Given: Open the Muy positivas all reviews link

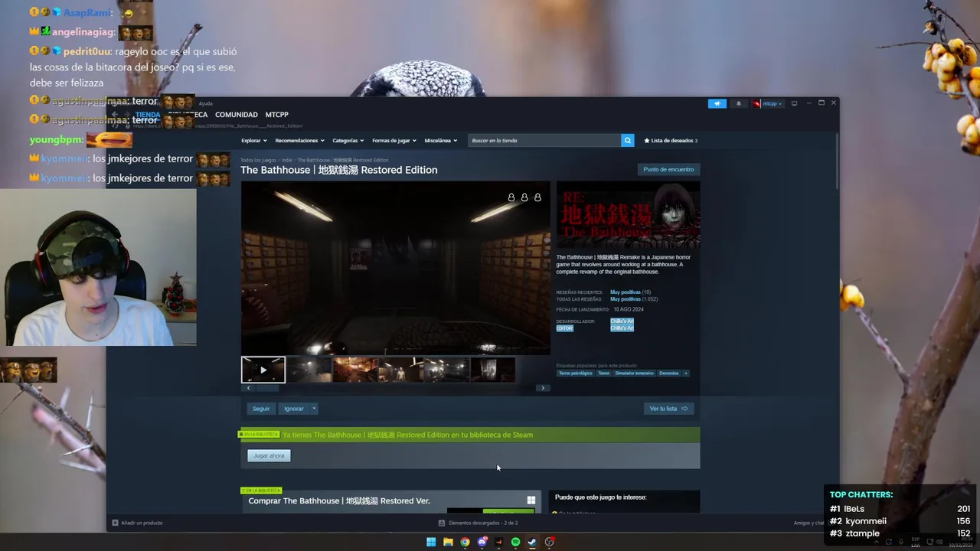Looking at the screenshot, I should point(626,299).
